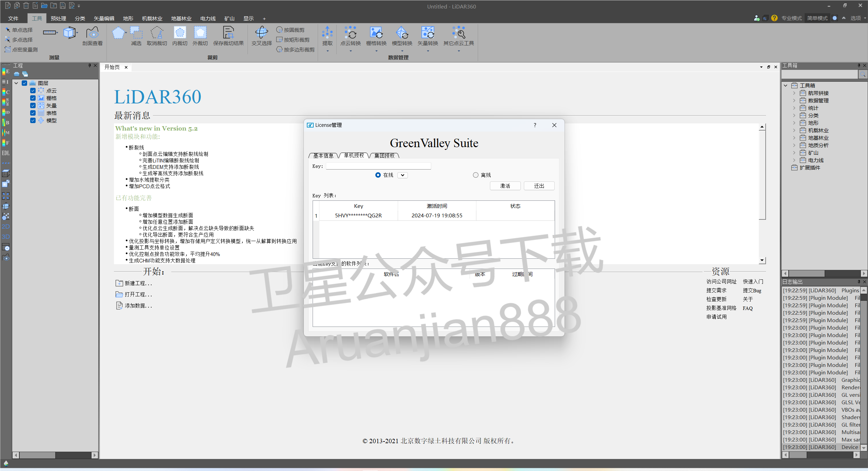Open the 其它点云工具 dropdown arrow
Viewport: 868px width, 471px height.
tap(459, 51)
